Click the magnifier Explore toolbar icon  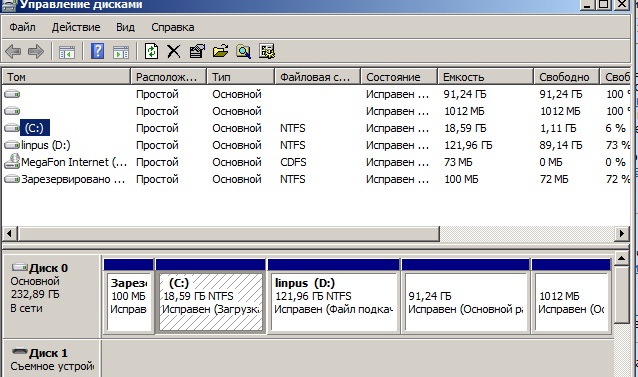click(243, 52)
